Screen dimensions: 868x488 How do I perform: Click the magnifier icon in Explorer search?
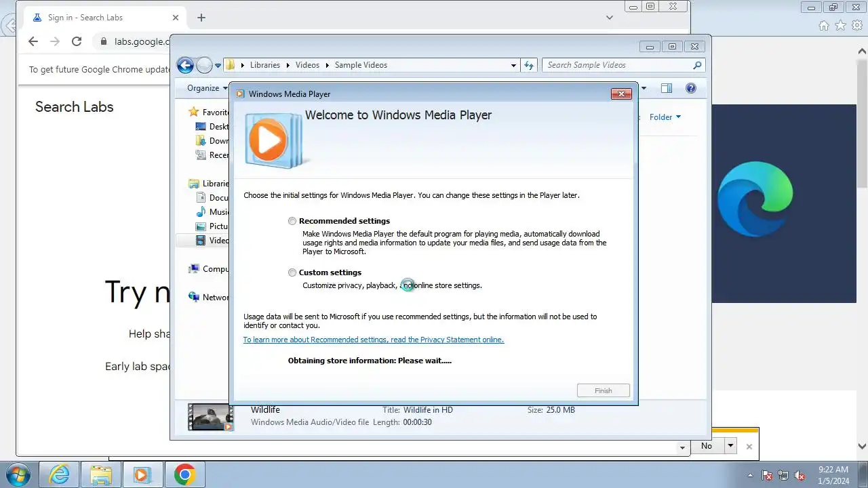click(x=697, y=65)
